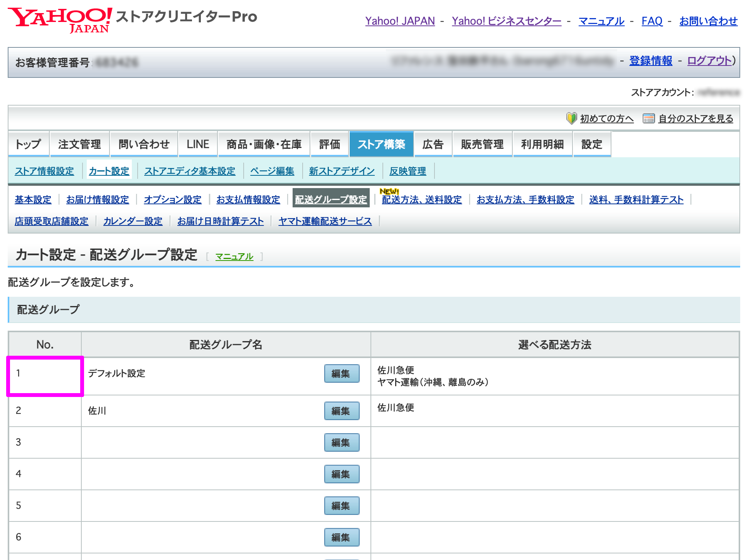Click the 選べる配送方法 column header

pos(555,345)
